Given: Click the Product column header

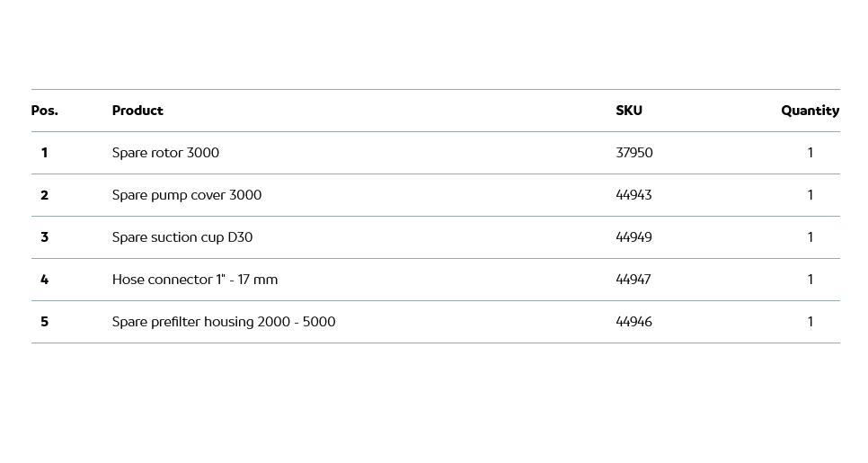Looking at the screenshot, I should click(137, 111).
